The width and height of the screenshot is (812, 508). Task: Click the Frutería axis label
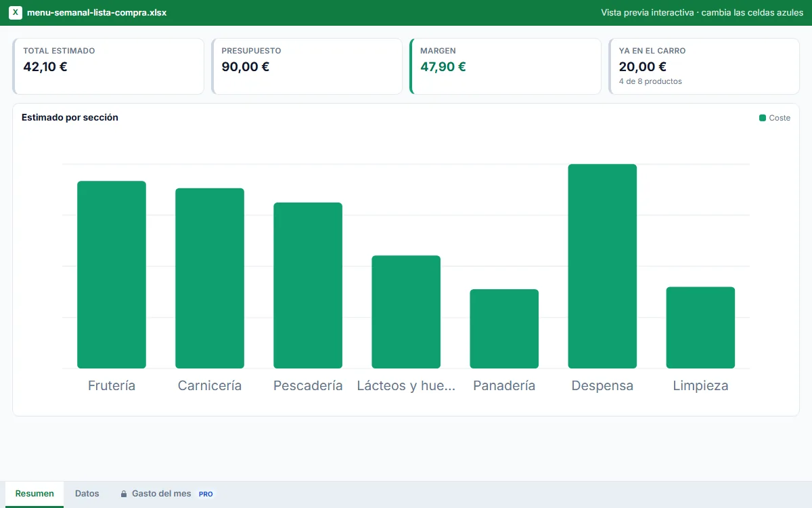click(112, 385)
